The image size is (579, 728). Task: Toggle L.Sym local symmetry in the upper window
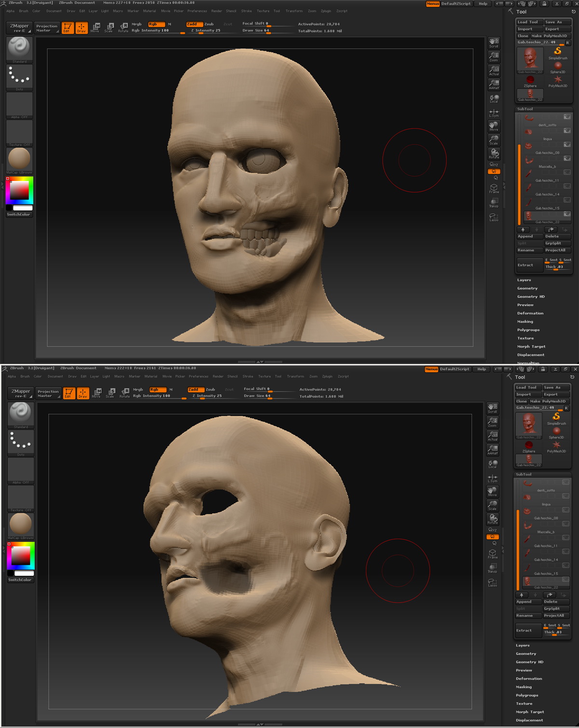click(x=494, y=112)
